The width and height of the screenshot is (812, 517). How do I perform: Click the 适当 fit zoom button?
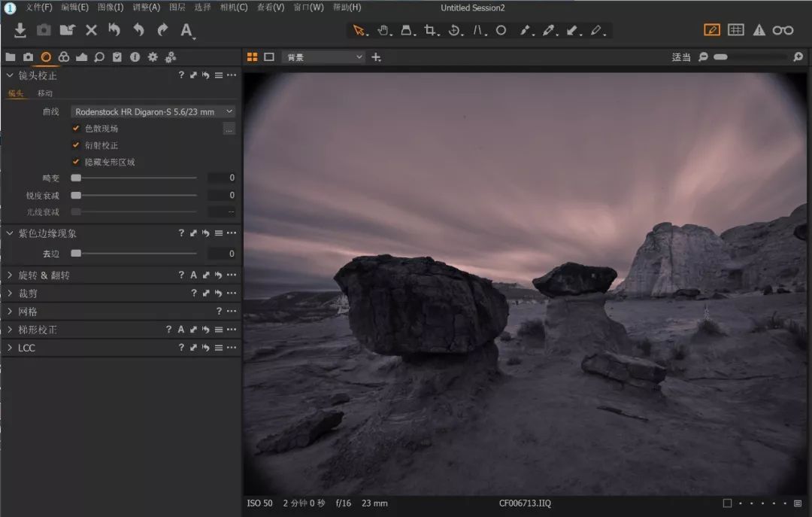coord(680,57)
